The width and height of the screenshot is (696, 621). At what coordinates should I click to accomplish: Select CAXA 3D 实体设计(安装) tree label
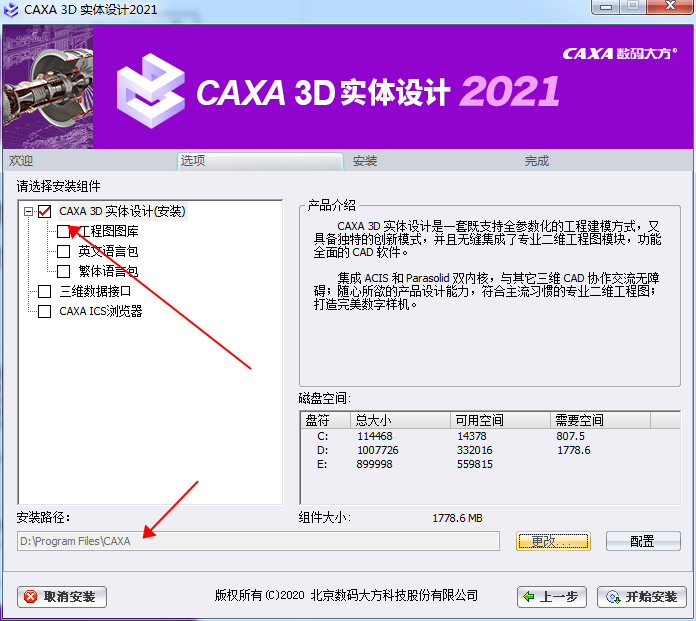pyautogui.click(x=122, y=211)
